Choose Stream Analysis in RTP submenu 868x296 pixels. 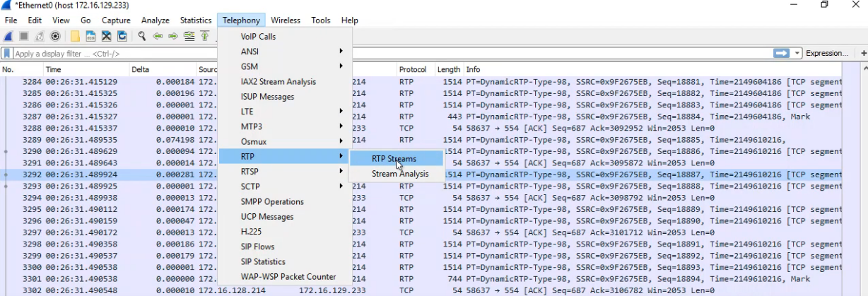[400, 174]
